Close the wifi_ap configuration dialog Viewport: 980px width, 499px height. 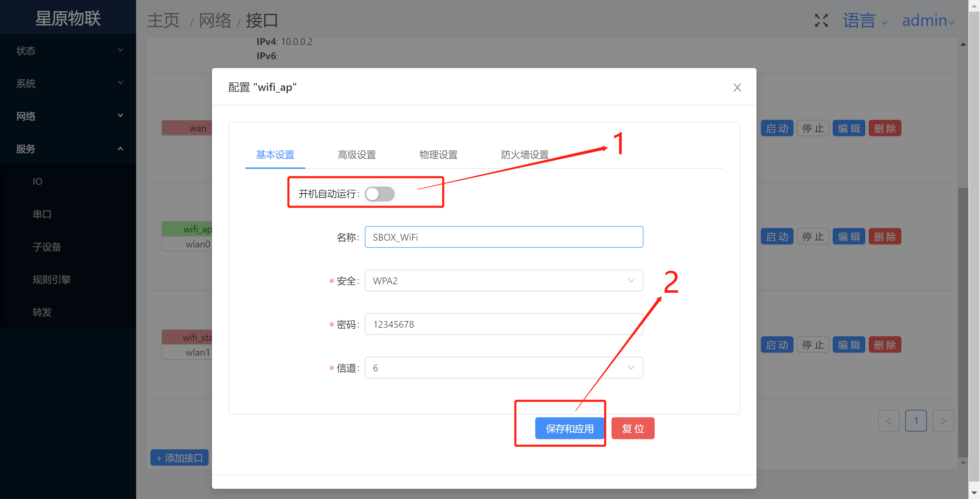[x=737, y=87]
